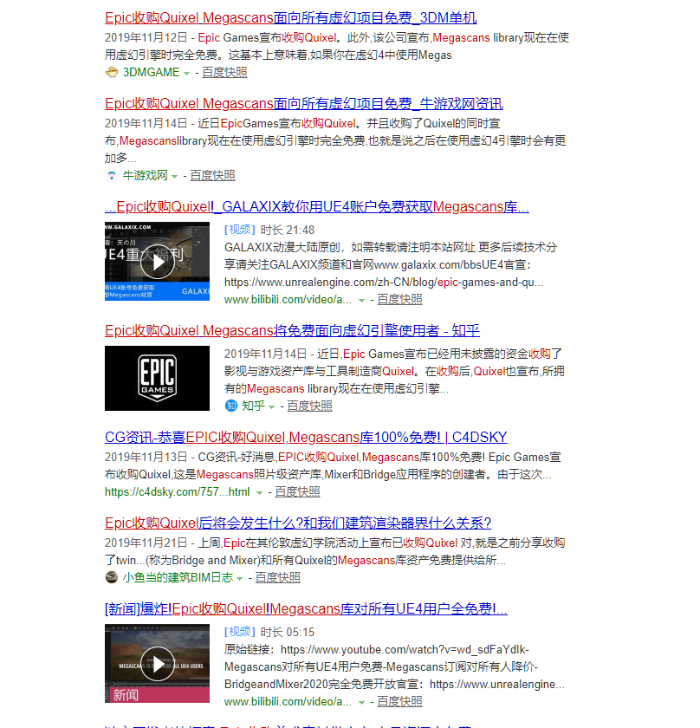The width and height of the screenshot is (700, 728).
Task: Open the [新闻]爆炸!Epic收购Quixel result title
Action: tap(307, 609)
